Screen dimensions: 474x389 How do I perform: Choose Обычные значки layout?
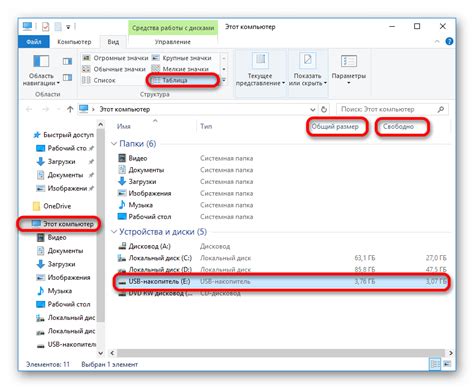point(114,69)
